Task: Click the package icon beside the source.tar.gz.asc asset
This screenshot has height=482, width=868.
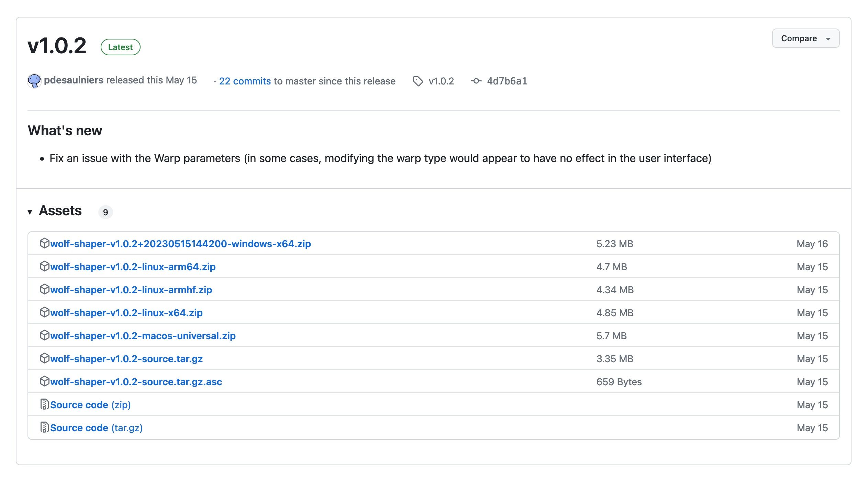Action: [x=45, y=381]
